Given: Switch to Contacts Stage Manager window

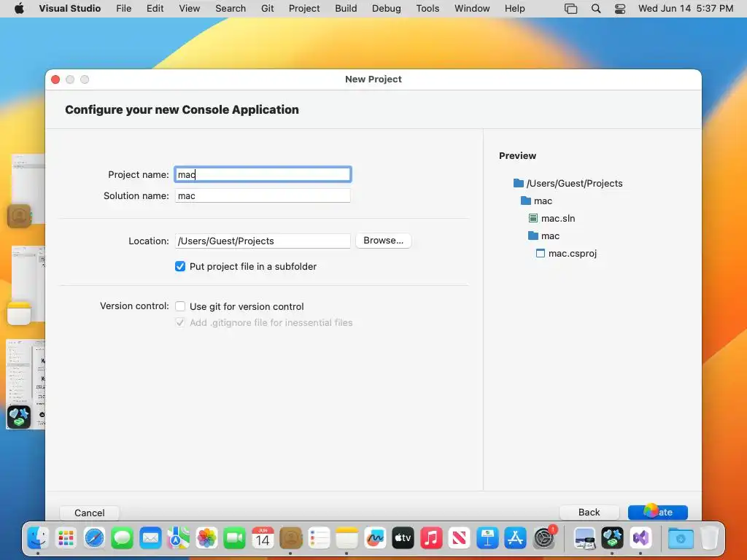Looking at the screenshot, I should click(26, 190).
